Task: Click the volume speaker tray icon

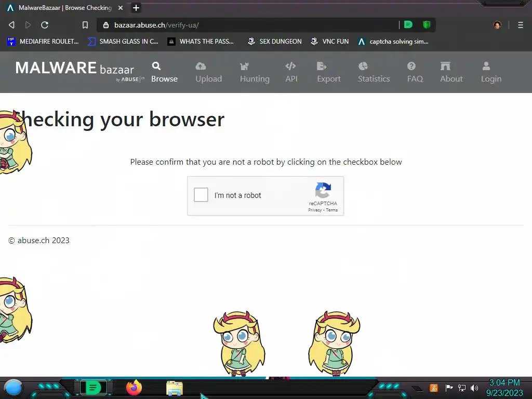Action: click(474, 388)
